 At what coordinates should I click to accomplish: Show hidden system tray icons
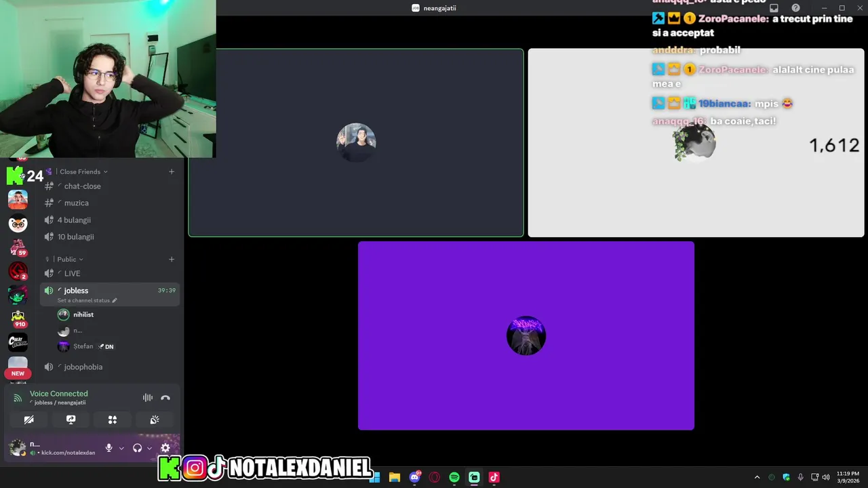click(x=757, y=477)
